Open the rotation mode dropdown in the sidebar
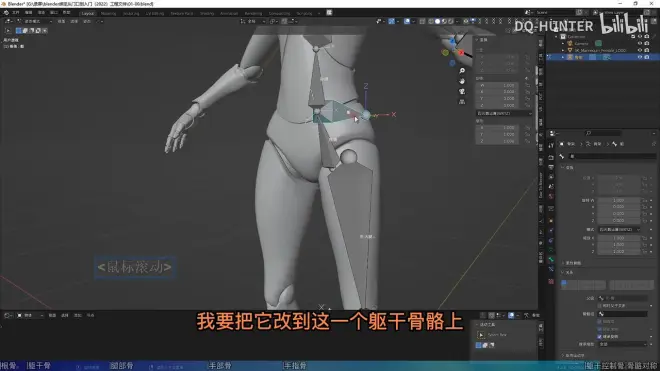 (504, 113)
